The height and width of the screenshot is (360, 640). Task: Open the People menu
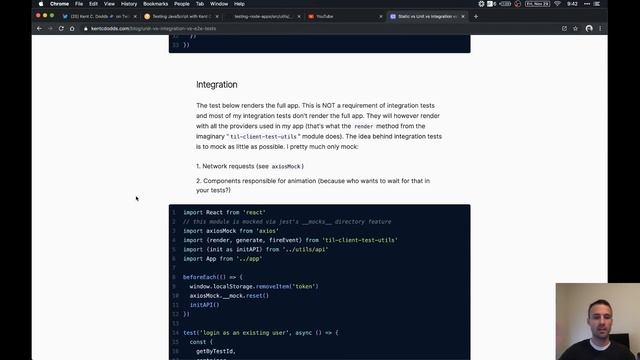(182, 4)
